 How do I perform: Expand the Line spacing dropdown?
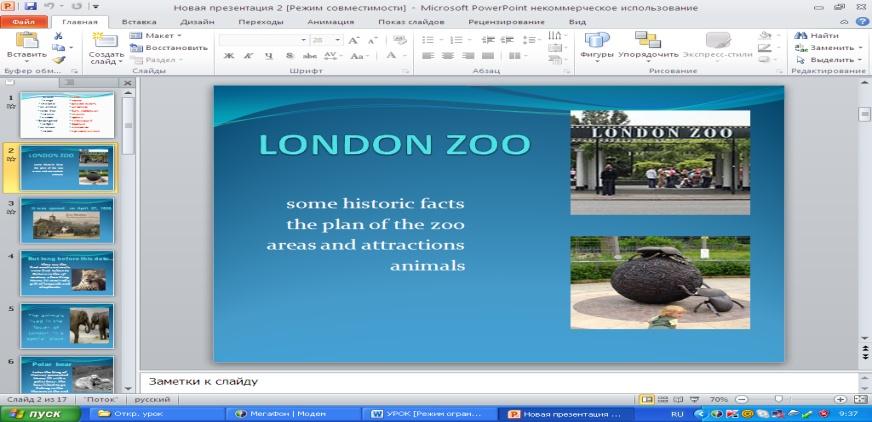531,40
